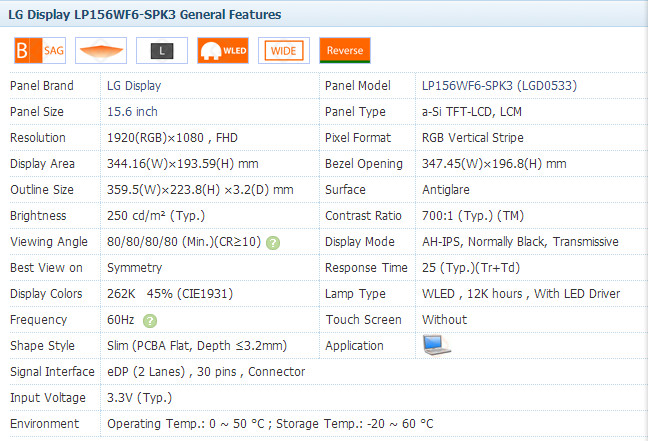Screen dimensions: 648x441
Task: Click the black L landscape icon
Action: click(x=162, y=50)
